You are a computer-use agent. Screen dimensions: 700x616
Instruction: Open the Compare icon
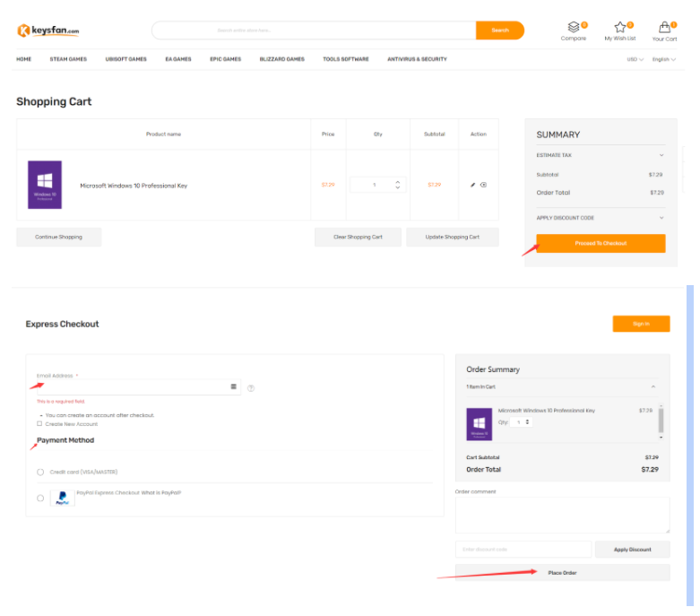574,27
